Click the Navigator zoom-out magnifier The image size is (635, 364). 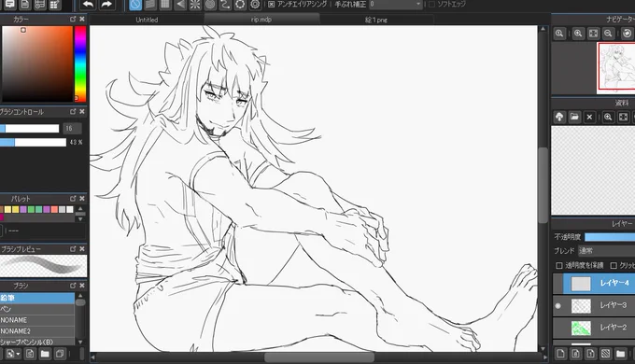tap(608, 34)
